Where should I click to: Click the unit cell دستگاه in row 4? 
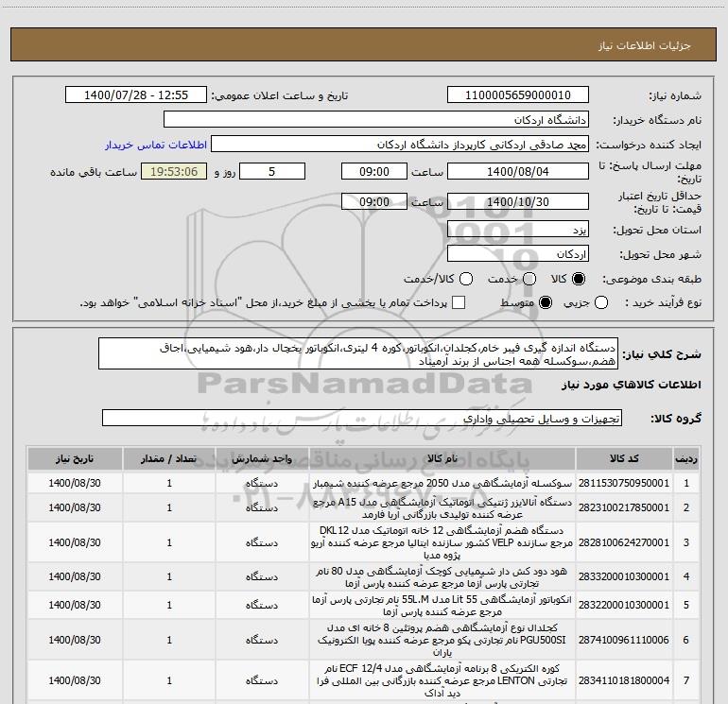click(262, 576)
